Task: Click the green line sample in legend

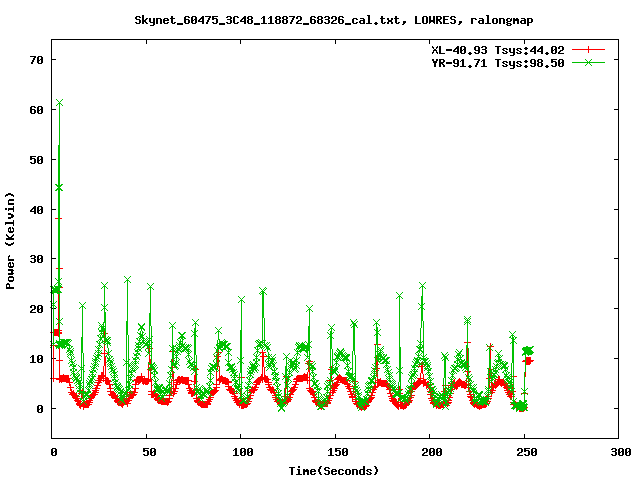Action: tap(588, 62)
